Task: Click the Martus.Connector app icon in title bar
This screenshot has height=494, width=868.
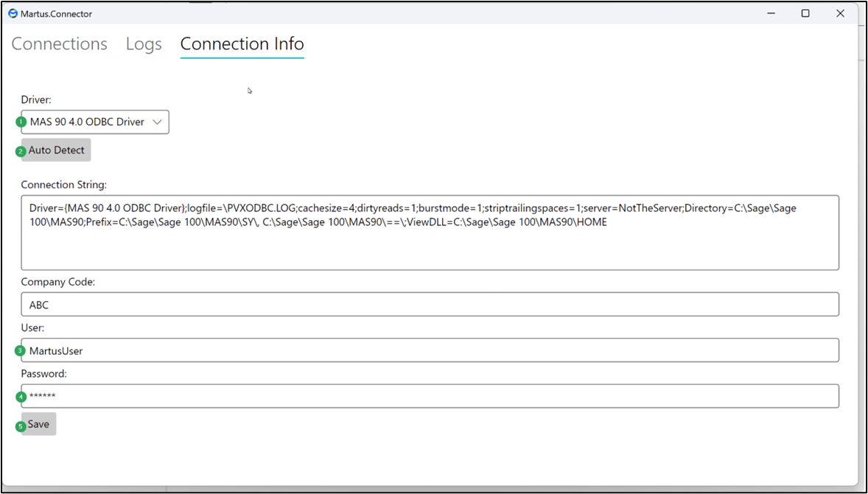Action: click(13, 14)
